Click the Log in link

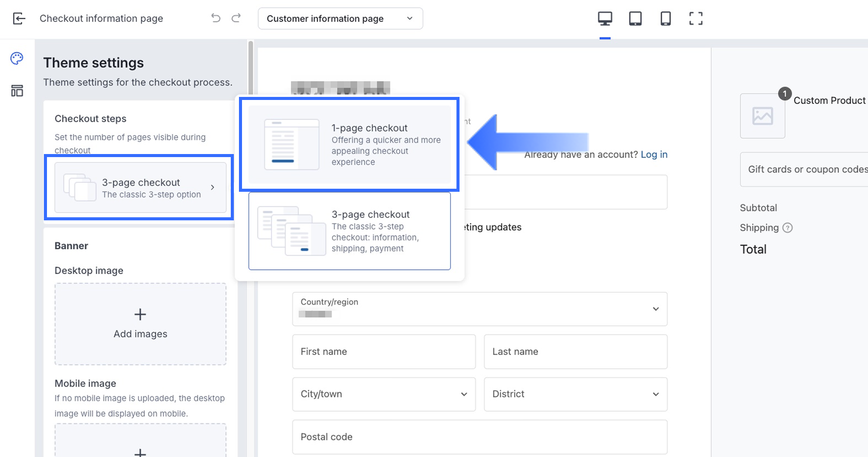654,155
